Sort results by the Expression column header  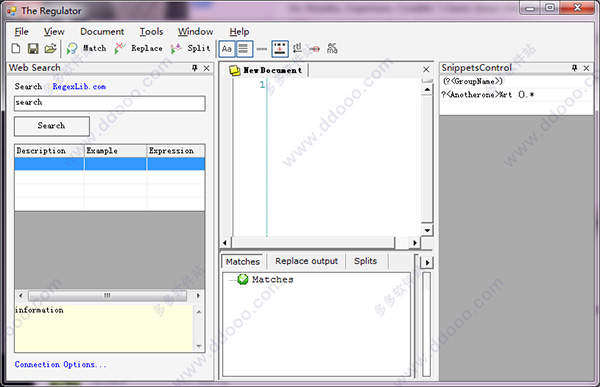[176, 151]
